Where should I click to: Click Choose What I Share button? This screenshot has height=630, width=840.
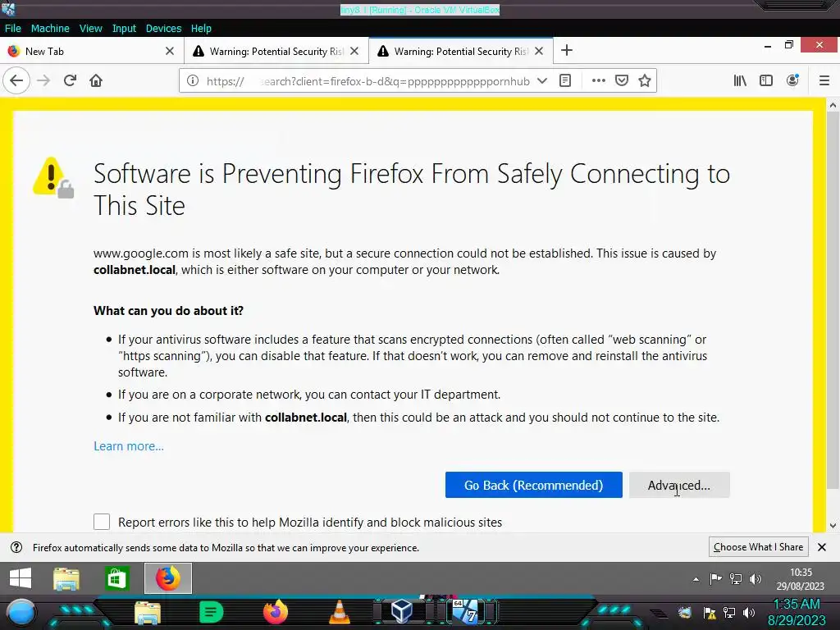[758, 547]
